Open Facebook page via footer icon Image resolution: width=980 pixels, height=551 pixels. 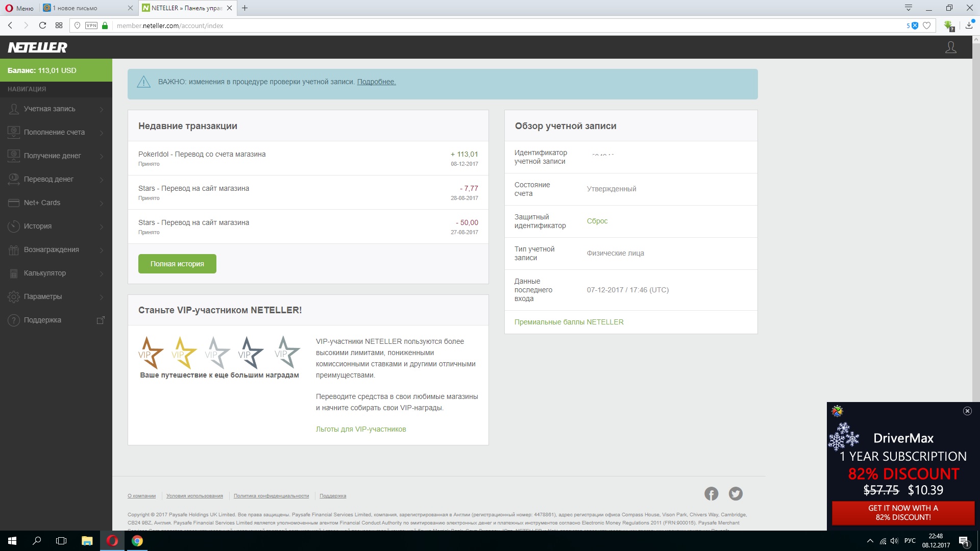(711, 493)
